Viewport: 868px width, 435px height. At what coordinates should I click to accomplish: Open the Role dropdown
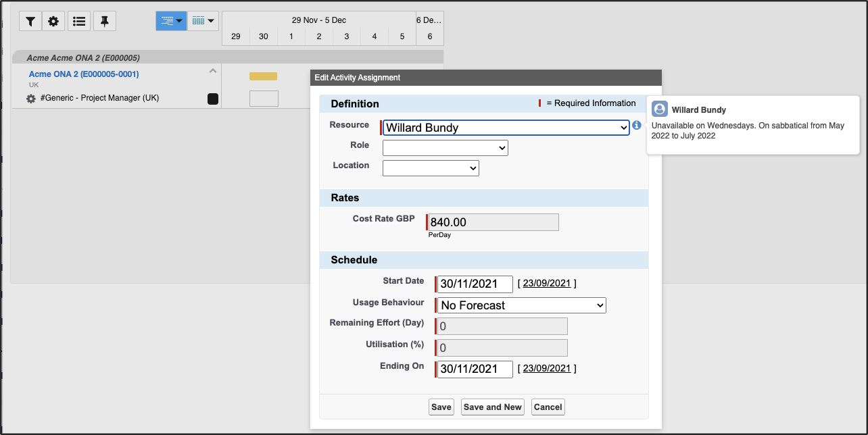pyautogui.click(x=445, y=148)
